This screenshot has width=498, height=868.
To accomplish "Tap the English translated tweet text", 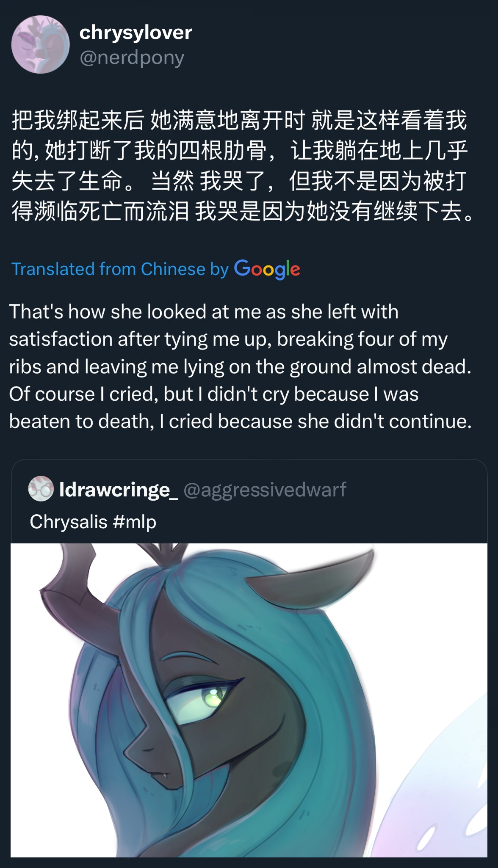I will tap(241, 366).
